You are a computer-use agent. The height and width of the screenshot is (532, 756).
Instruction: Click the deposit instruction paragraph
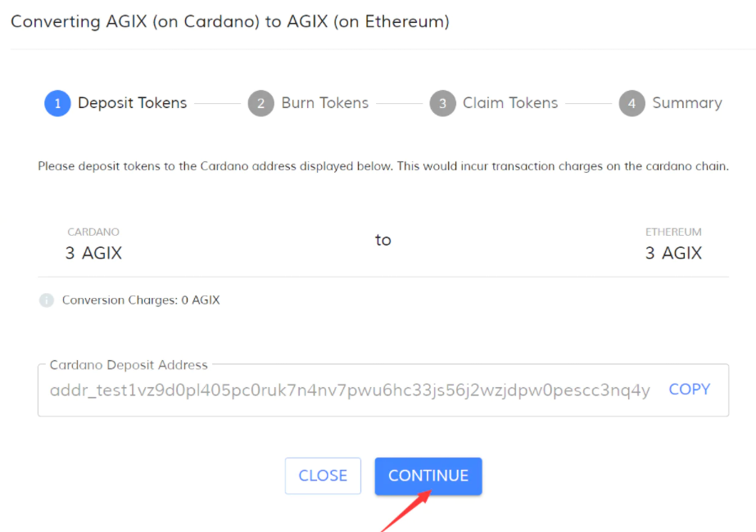[383, 166]
